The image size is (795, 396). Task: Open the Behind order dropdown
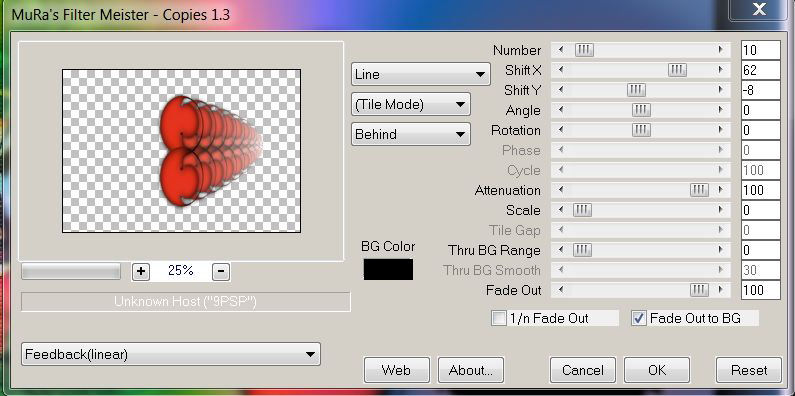pos(411,134)
